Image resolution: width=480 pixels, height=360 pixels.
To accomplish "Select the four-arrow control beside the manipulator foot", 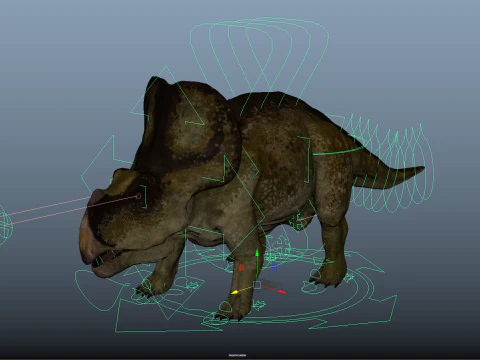I will pyautogui.click(x=259, y=304).
